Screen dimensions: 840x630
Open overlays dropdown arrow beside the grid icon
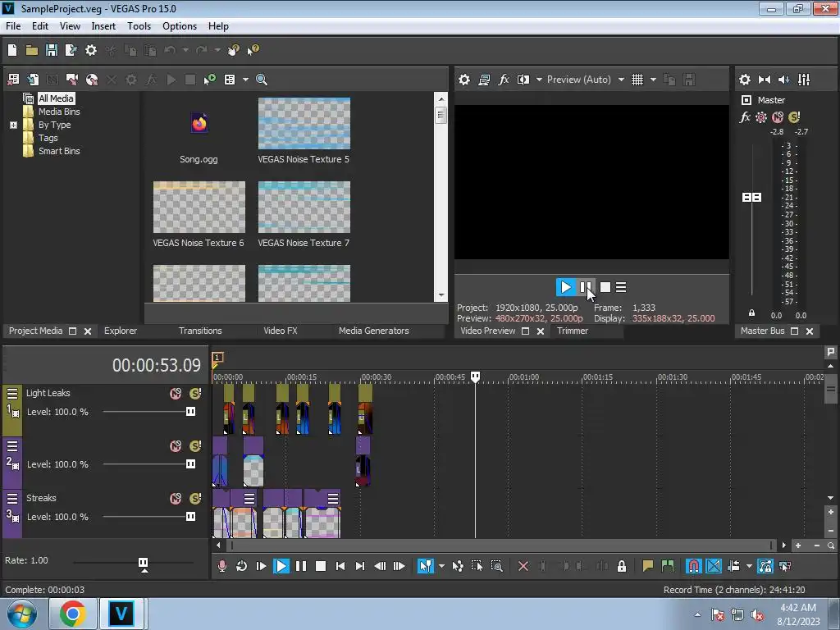653,80
